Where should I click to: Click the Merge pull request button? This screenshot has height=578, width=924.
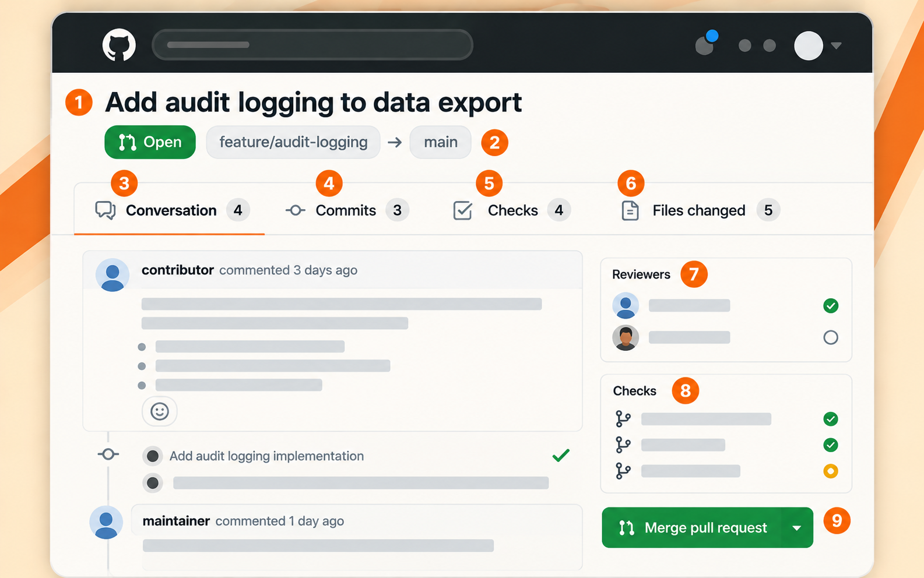pos(691,528)
